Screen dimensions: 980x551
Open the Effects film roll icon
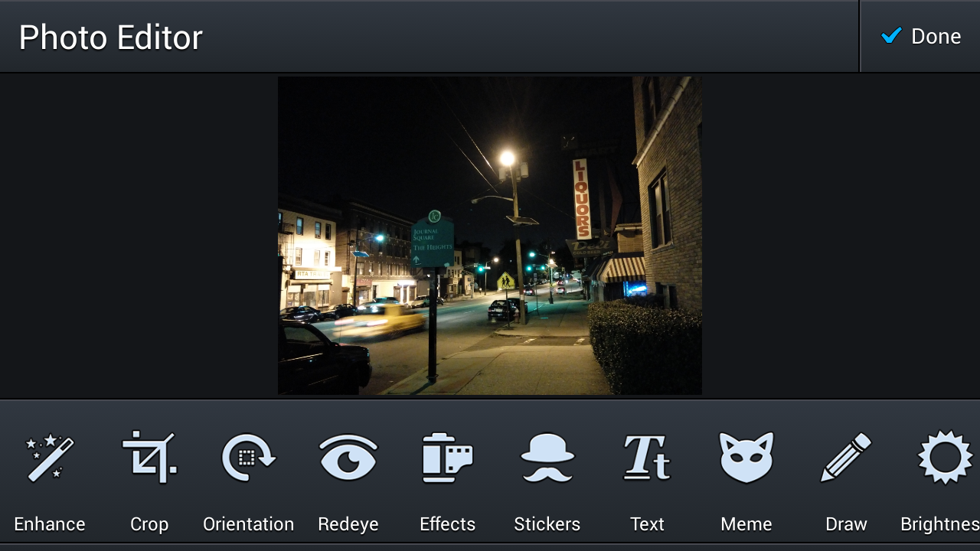(448, 458)
